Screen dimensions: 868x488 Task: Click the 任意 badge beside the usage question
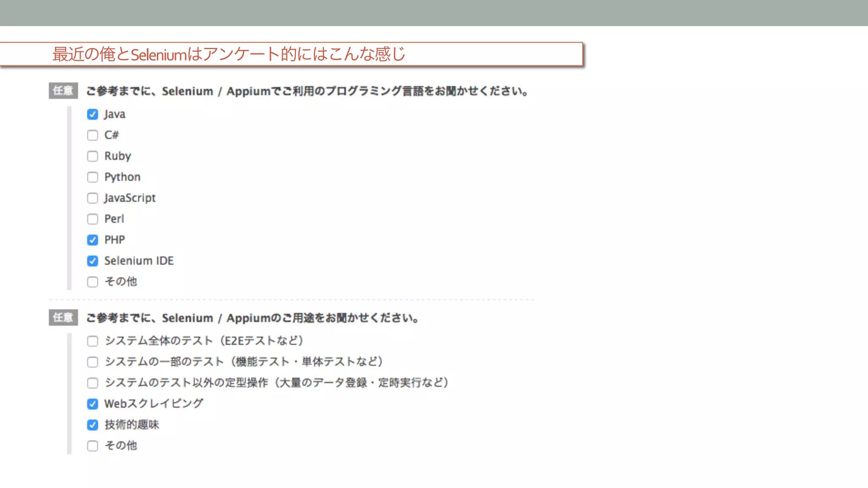tap(63, 318)
